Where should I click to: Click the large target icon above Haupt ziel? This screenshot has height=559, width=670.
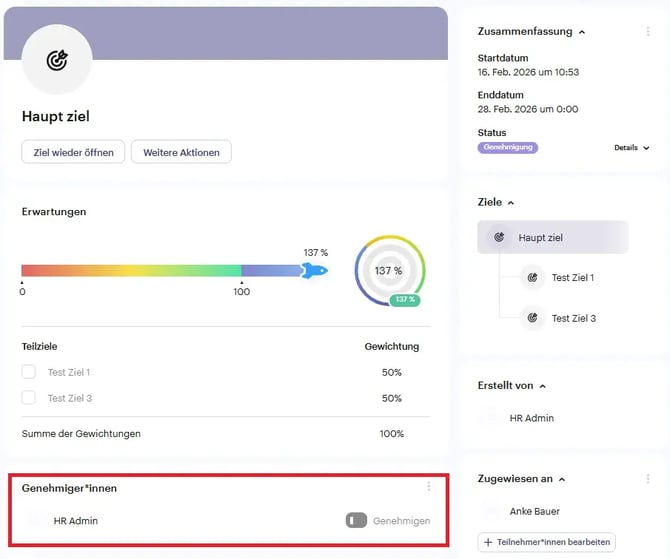pyautogui.click(x=57, y=60)
